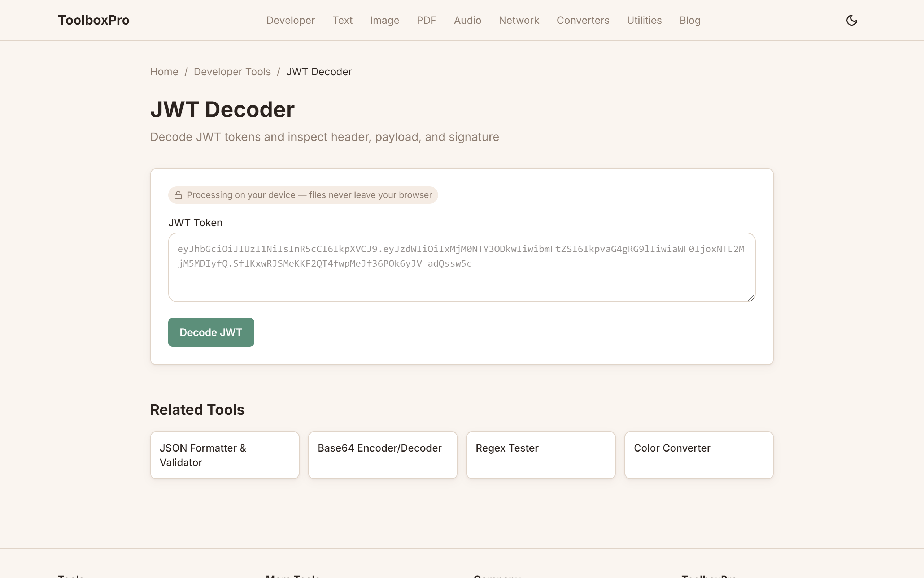The height and width of the screenshot is (578, 924).
Task: Open the Text menu
Action: 343,20
